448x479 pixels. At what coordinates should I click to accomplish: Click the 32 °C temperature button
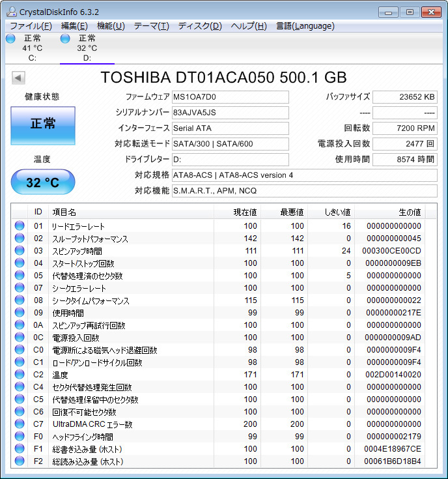[43, 182]
